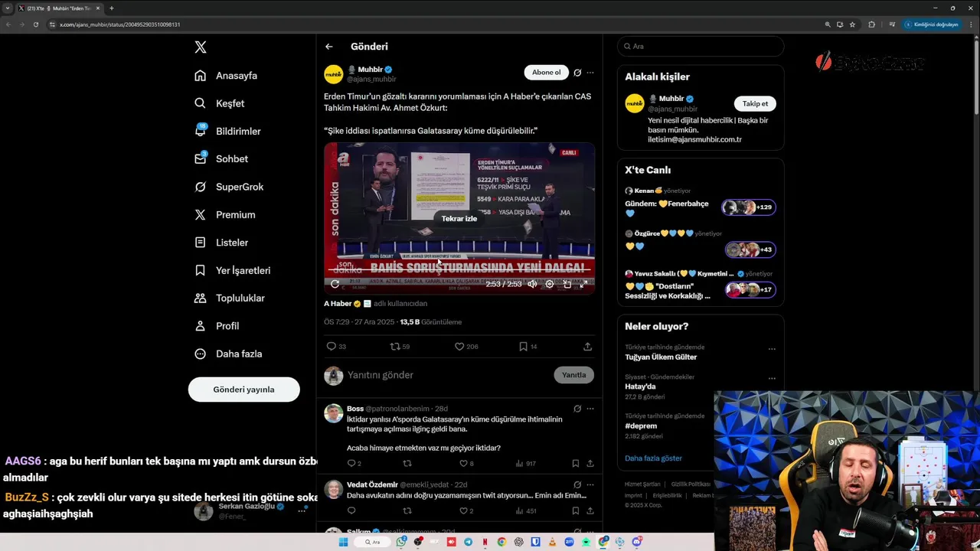Click Yanıtla button
This screenshot has height=551, width=980.
click(573, 375)
